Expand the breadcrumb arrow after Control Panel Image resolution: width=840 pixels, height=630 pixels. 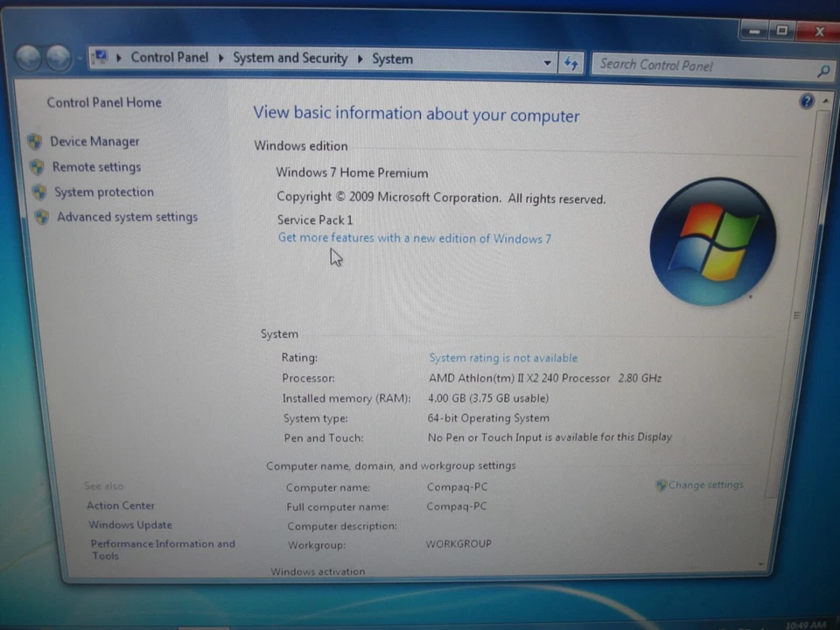point(220,58)
